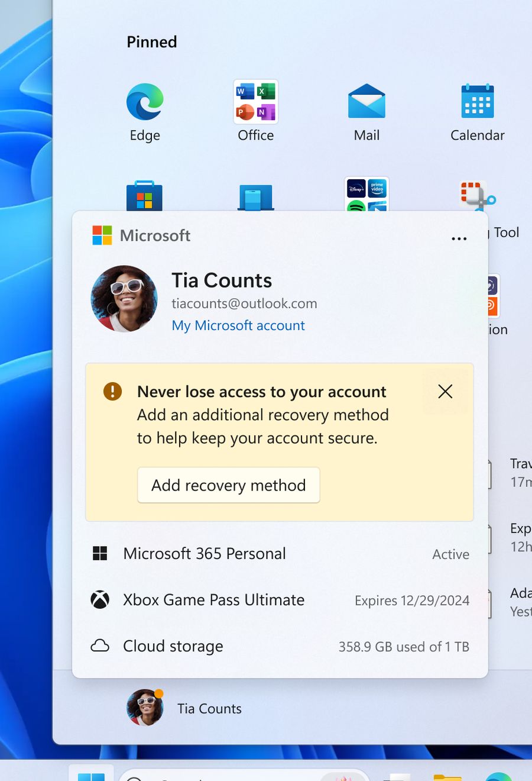Open File Explorer from the taskbar
532x781 pixels.
(x=447, y=776)
